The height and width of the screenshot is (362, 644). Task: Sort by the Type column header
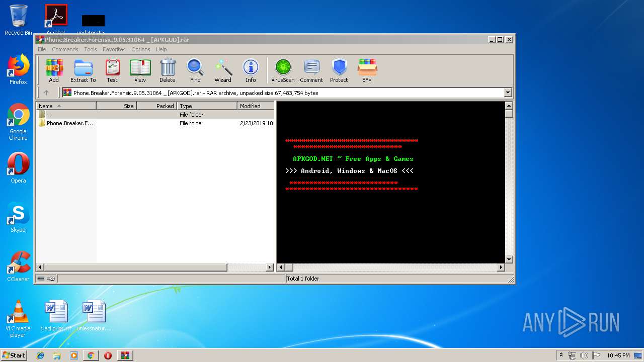click(x=207, y=106)
